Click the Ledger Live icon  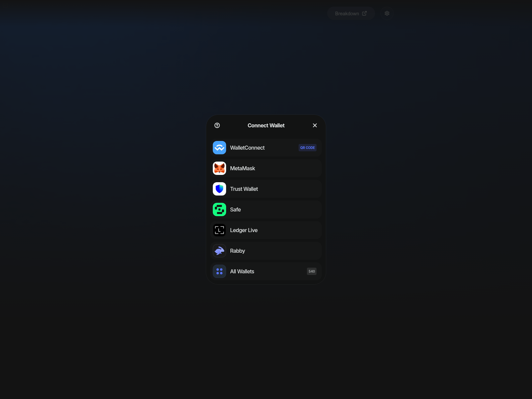point(219,230)
